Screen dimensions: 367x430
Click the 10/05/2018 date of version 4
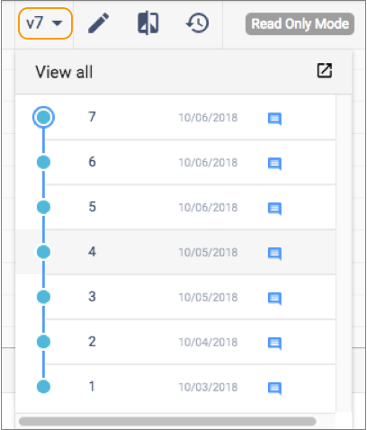[x=208, y=252]
